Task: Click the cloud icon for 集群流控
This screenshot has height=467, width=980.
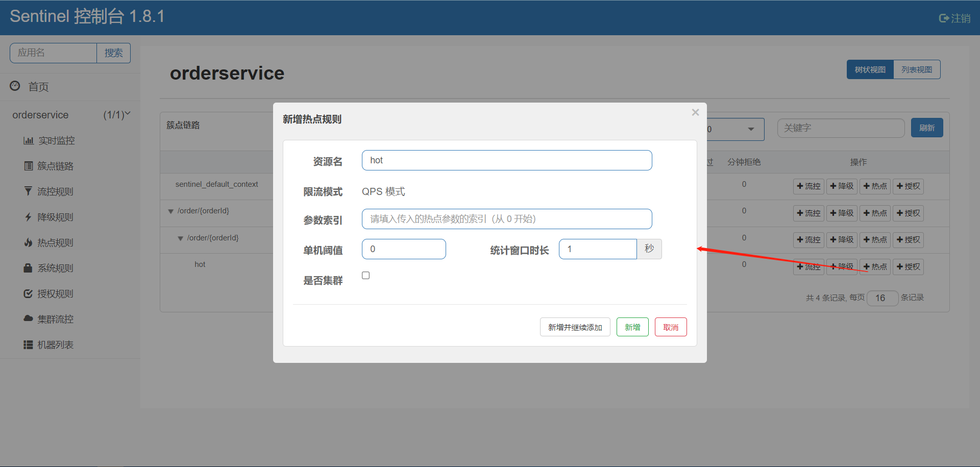Action: [x=28, y=318]
